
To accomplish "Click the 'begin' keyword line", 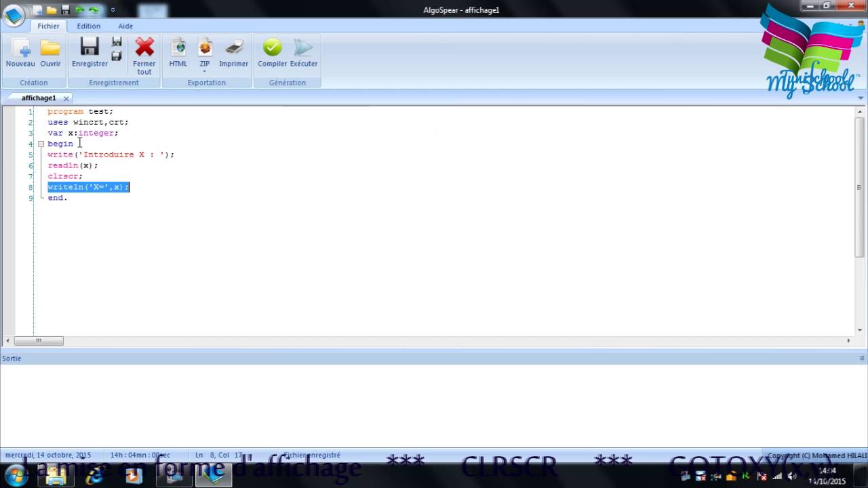I will click(60, 144).
